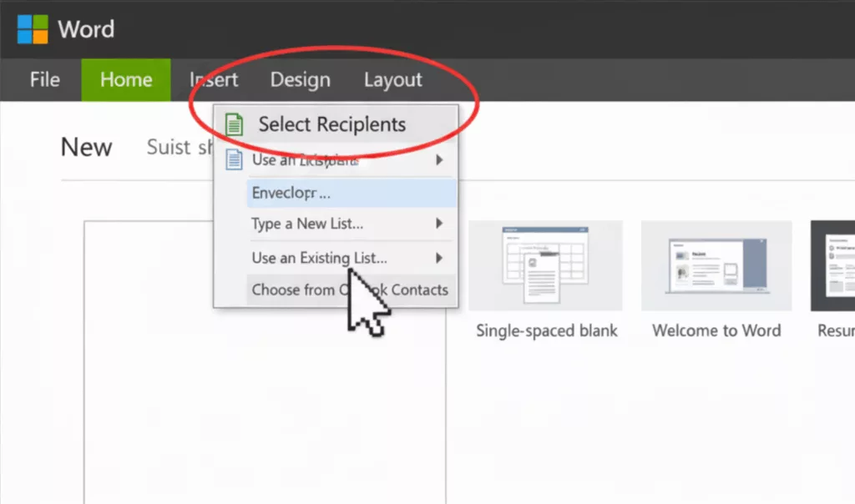Switch to the Home tab

(126, 79)
